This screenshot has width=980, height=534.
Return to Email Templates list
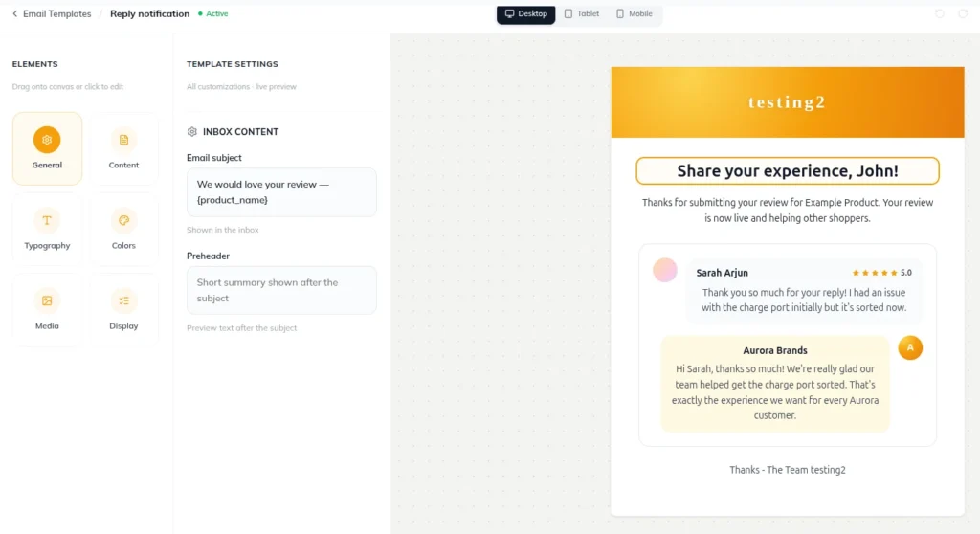(56, 13)
